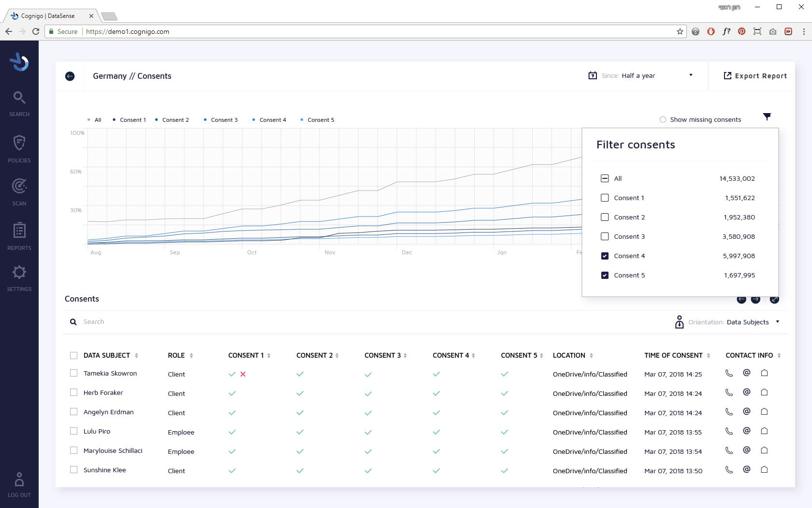Select Consent 2 in chart legend

(172, 120)
